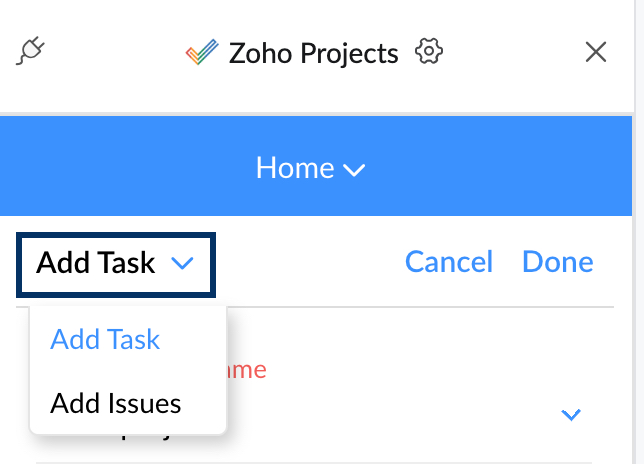Click Done to save the task
The height and width of the screenshot is (464, 644).
558,262
